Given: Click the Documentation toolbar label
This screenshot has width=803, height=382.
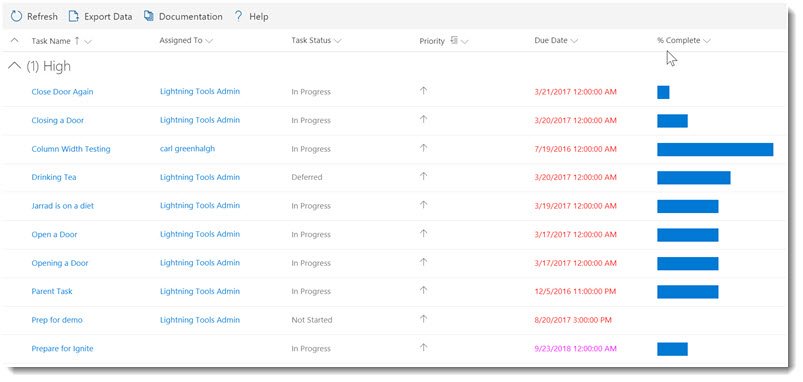Looking at the screenshot, I should pyautogui.click(x=191, y=17).
